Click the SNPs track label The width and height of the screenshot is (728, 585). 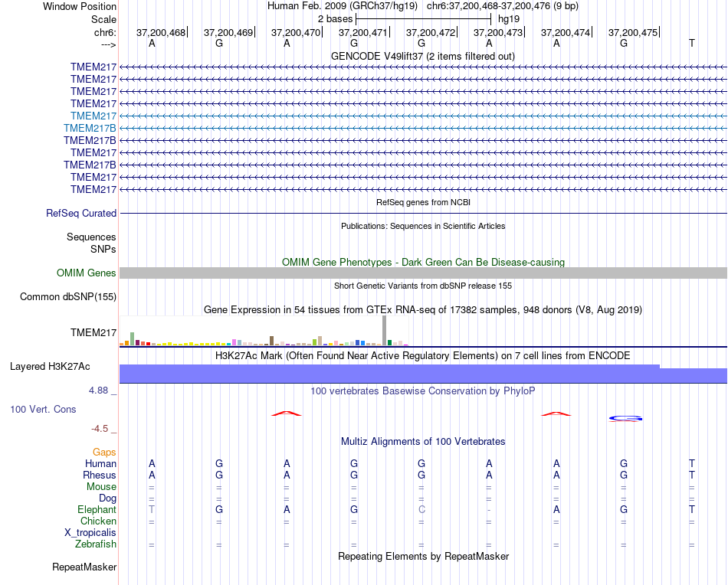point(103,249)
